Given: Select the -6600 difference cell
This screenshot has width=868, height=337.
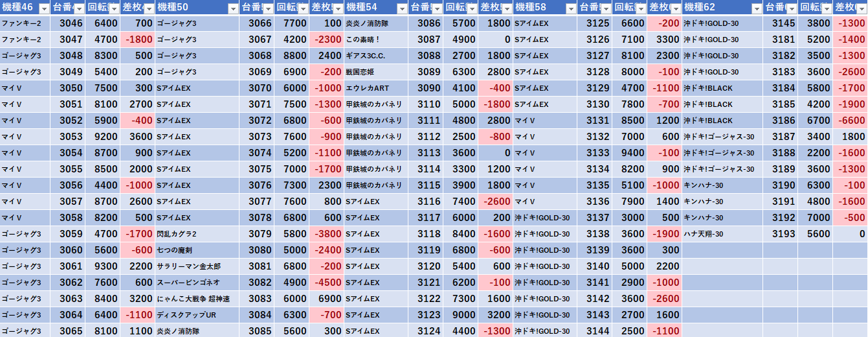Looking at the screenshot, I should (851, 121).
